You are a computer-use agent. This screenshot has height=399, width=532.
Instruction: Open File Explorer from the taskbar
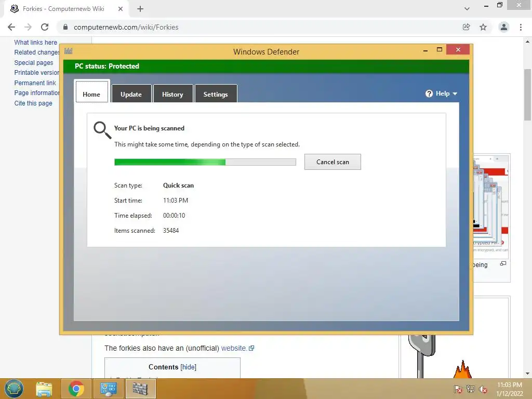click(x=44, y=389)
